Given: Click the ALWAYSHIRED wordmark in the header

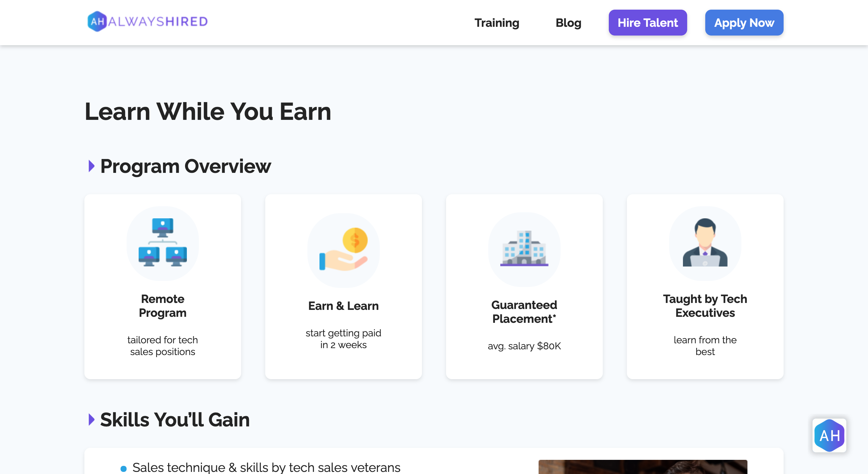Looking at the screenshot, I should [158, 22].
